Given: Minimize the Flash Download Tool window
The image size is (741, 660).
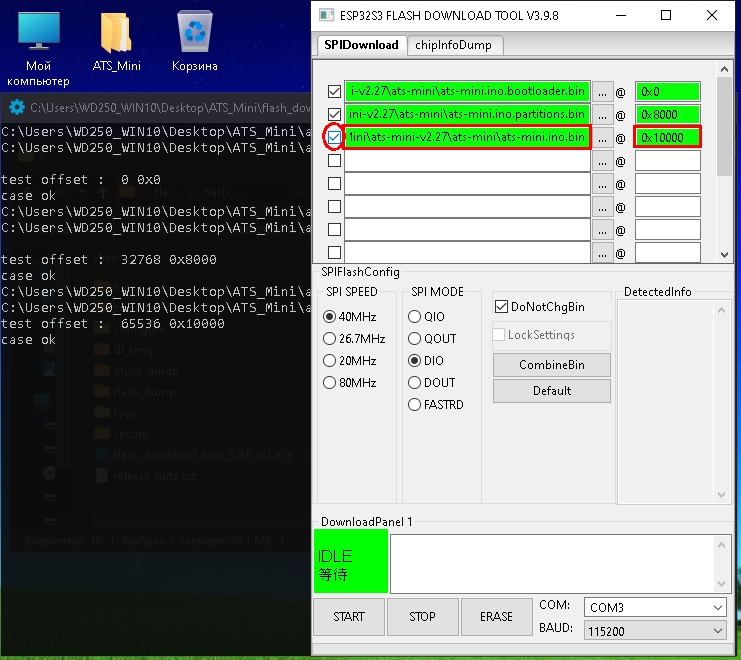Looking at the screenshot, I should (x=621, y=16).
